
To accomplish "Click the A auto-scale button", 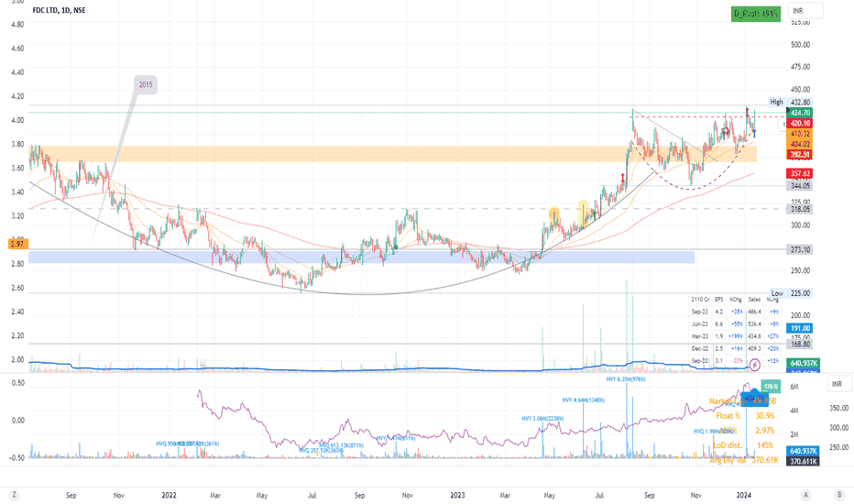I will click(x=805, y=495).
